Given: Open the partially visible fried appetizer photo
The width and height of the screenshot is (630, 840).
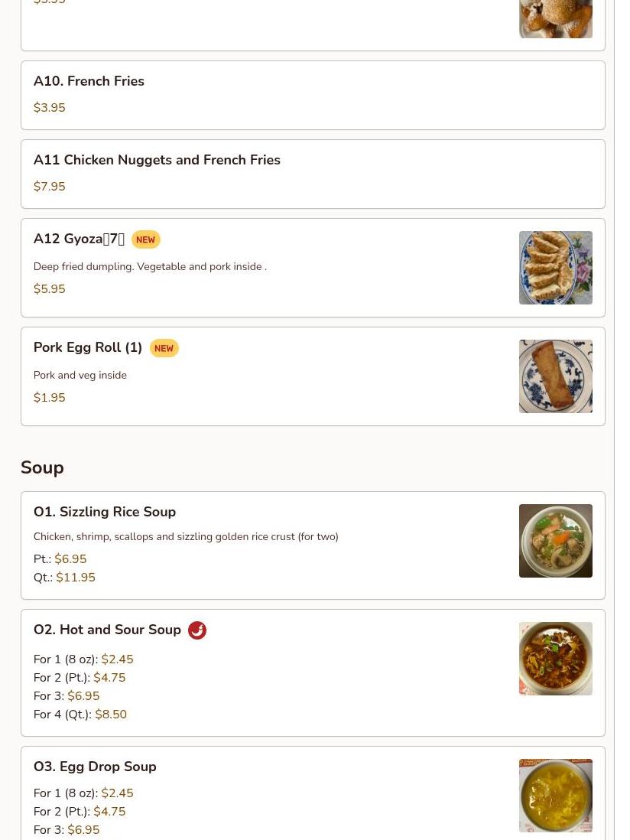Looking at the screenshot, I should [x=556, y=19].
